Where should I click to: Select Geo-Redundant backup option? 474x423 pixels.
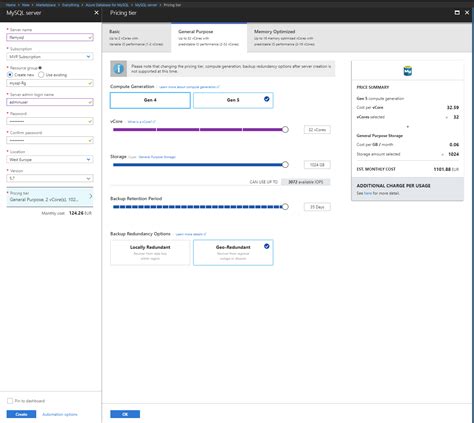[x=233, y=252]
